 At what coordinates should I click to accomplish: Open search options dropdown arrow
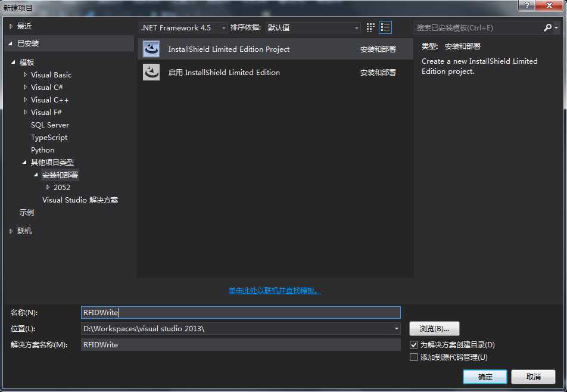(556, 27)
